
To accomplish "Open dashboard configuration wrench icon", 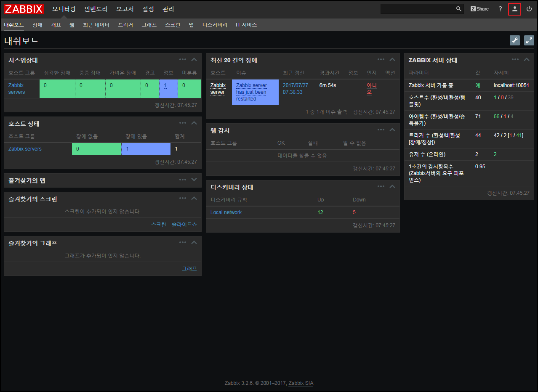I will tap(515, 40).
